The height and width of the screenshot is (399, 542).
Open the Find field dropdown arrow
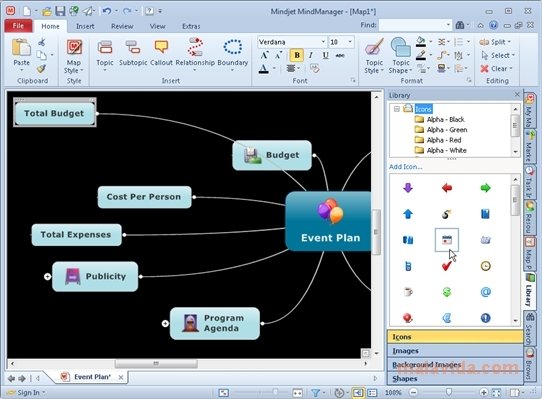pos(448,25)
